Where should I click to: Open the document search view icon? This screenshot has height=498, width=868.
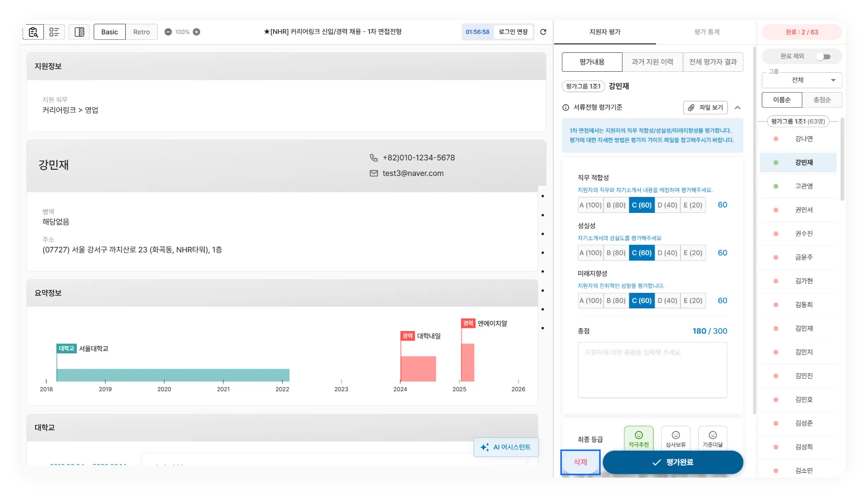click(x=33, y=32)
